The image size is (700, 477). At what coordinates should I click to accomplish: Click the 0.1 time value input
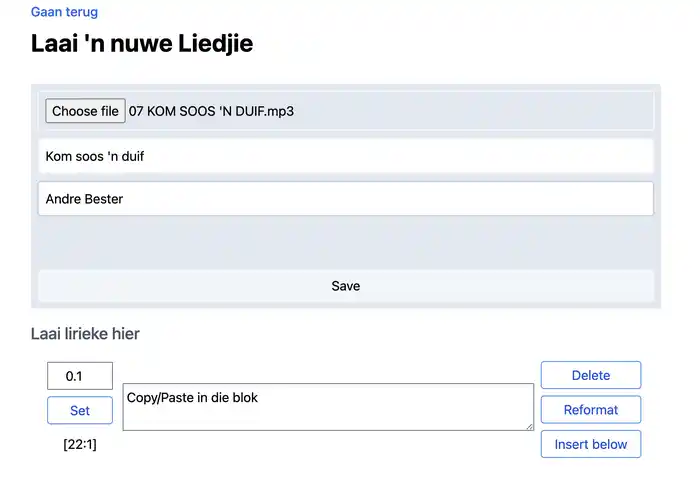point(80,376)
